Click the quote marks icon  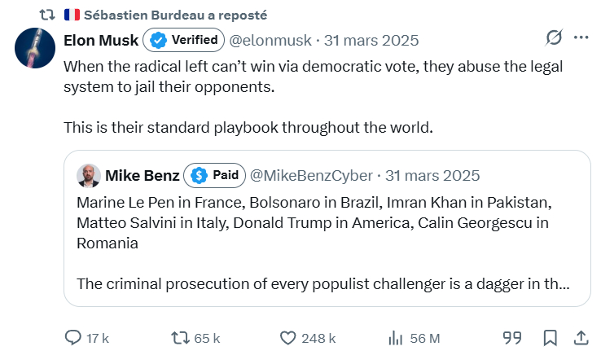tap(511, 337)
